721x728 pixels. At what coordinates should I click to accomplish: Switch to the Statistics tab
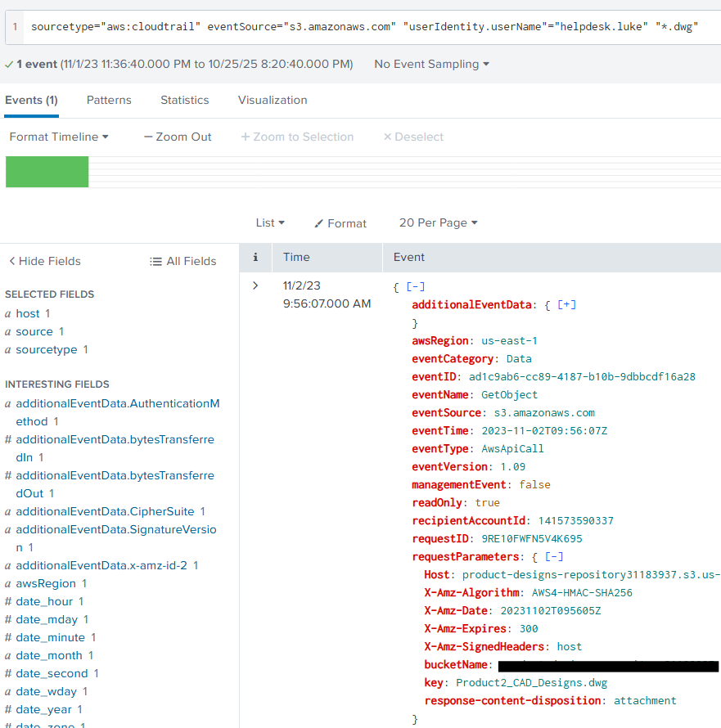pyautogui.click(x=184, y=100)
